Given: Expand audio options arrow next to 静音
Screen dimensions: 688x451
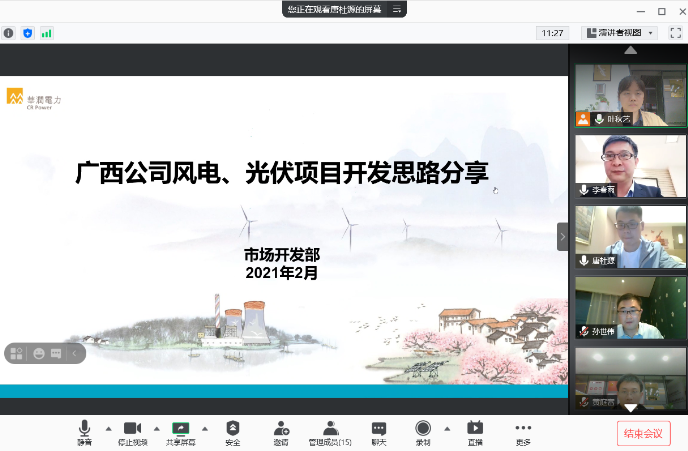Looking at the screenshot, I should pyautogui.click(x=109, y=429).
